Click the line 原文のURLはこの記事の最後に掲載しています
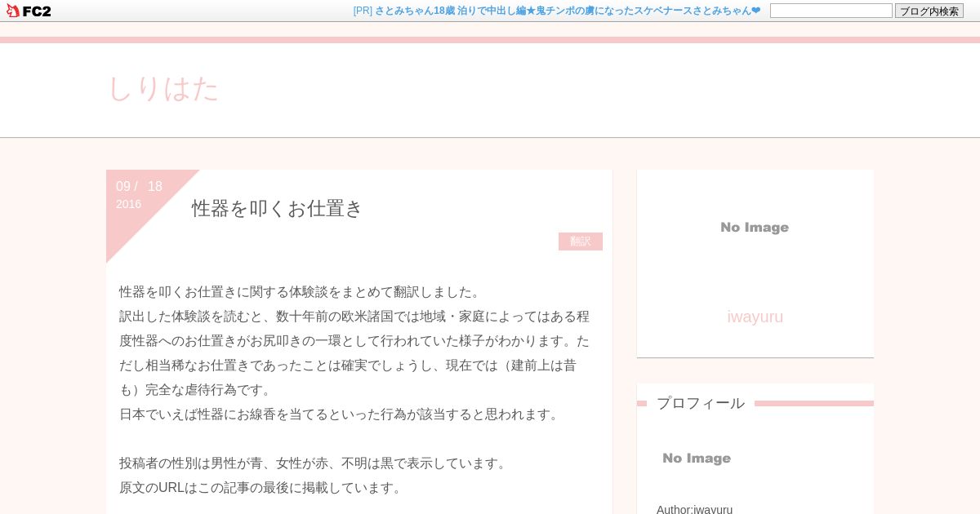Viewport: 980px width, 514px height. (x=263, y=487)
